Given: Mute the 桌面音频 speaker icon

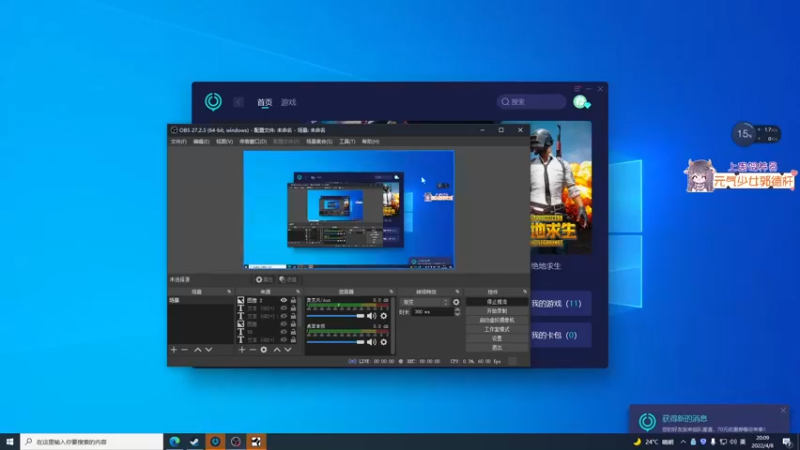Looking at the screenshot, I should point(371,342).
